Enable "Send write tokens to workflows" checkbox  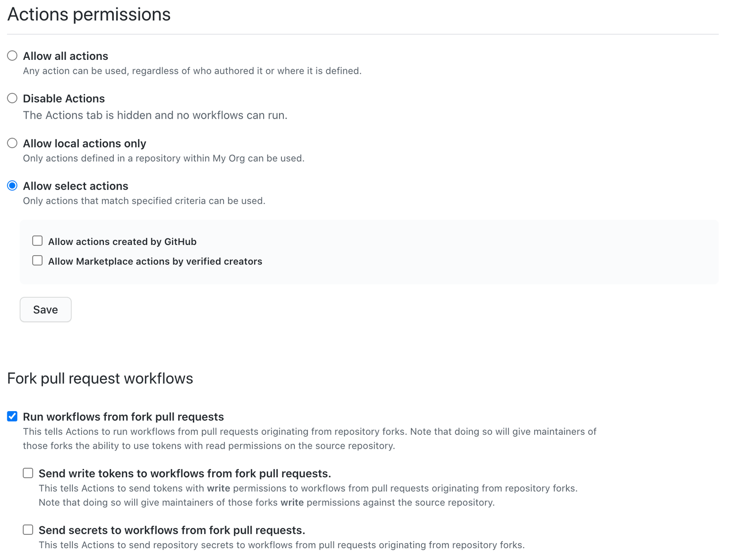[x=28, y=472]
